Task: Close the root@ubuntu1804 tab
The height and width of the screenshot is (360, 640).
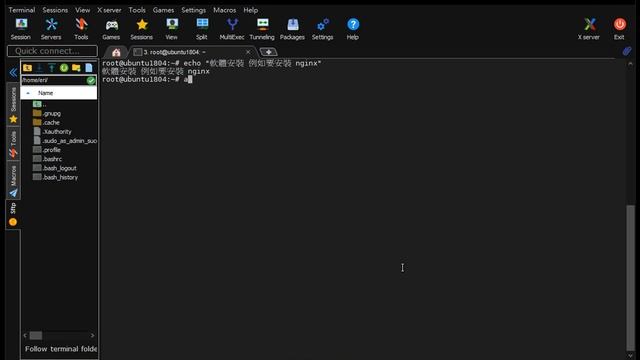Action: [248, 52]
